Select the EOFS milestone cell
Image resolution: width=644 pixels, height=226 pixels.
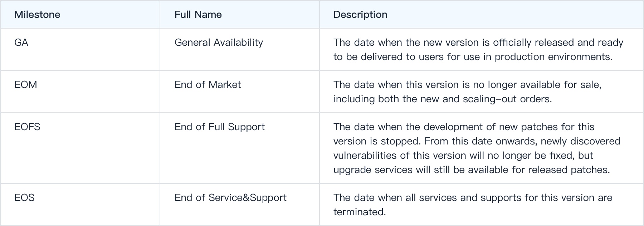[x=80, y=148]
